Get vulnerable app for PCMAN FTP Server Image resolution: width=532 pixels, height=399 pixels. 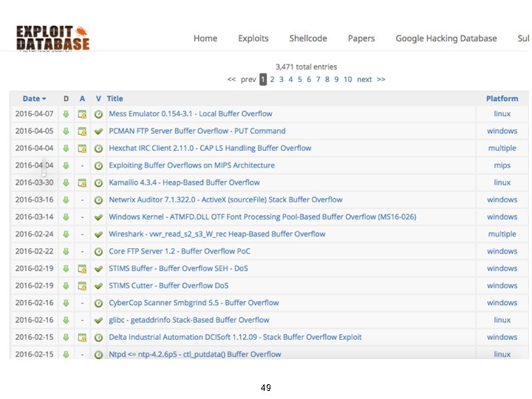(x=82, y=132)
